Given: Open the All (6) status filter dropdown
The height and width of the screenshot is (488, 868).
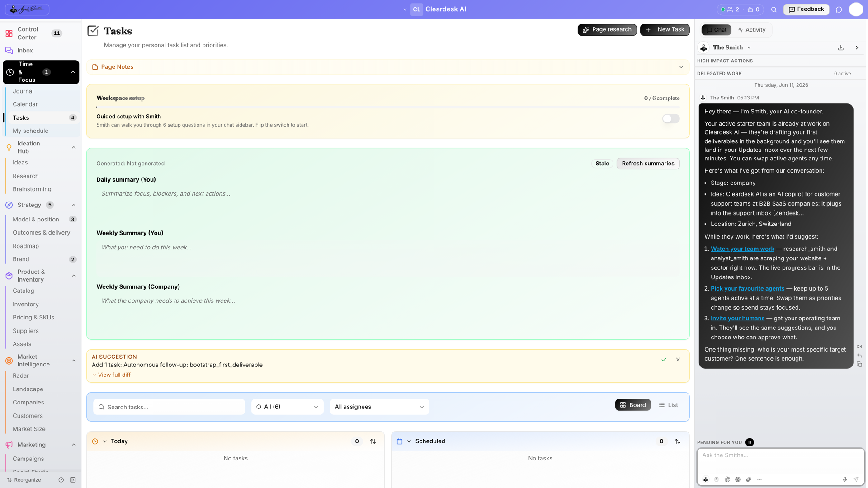Looking at the screenshot, I should 287,407.
